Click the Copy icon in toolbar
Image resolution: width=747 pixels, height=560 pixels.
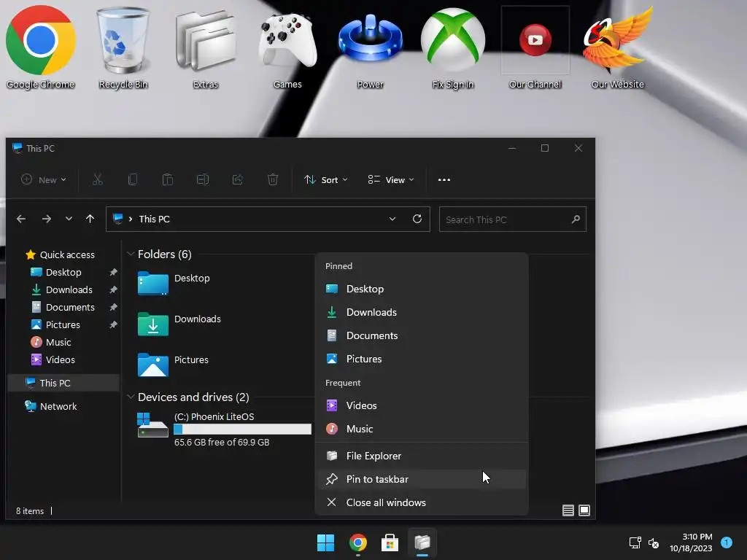click(133, 179)
